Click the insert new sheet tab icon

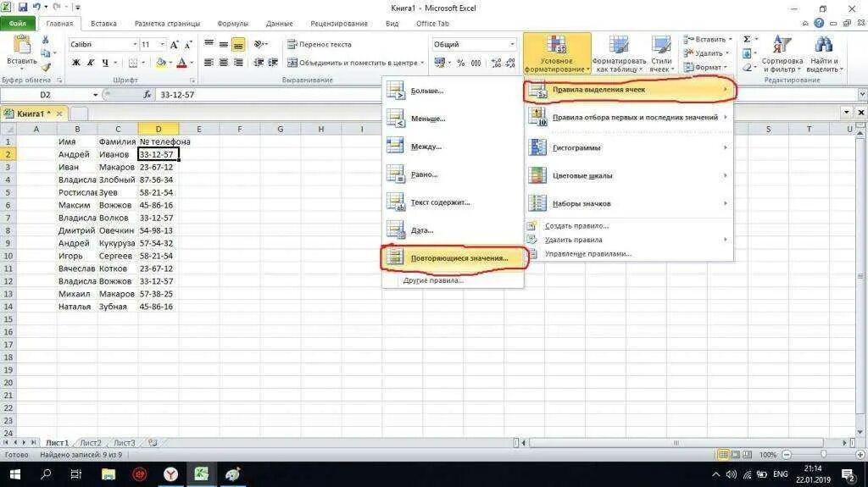[x=153, y=443]
